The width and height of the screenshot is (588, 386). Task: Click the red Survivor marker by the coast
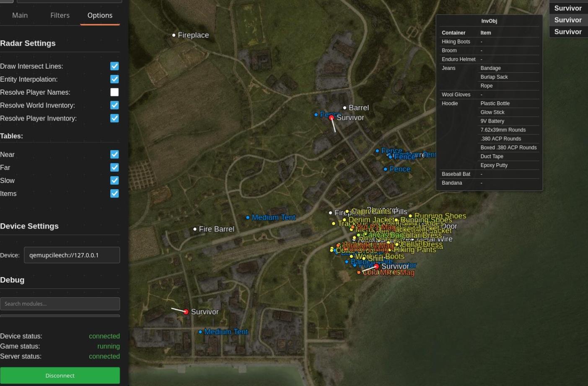tap(376, 266)
